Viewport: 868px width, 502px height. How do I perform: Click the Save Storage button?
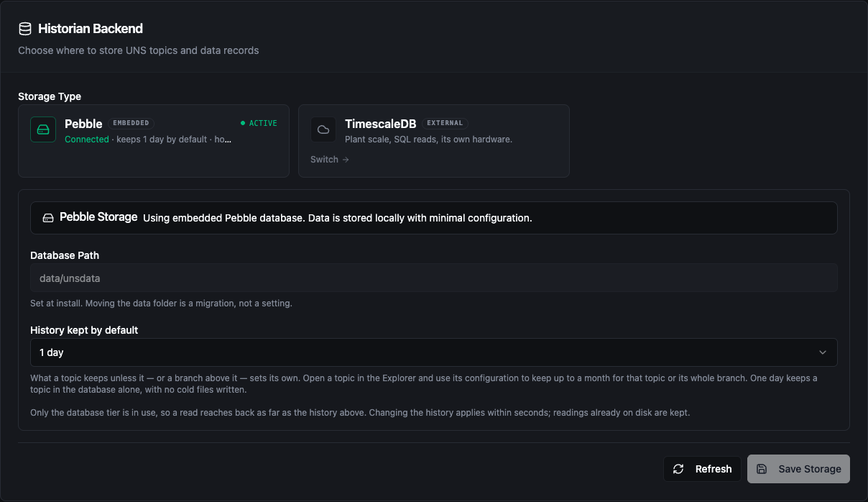pos(798,469)
